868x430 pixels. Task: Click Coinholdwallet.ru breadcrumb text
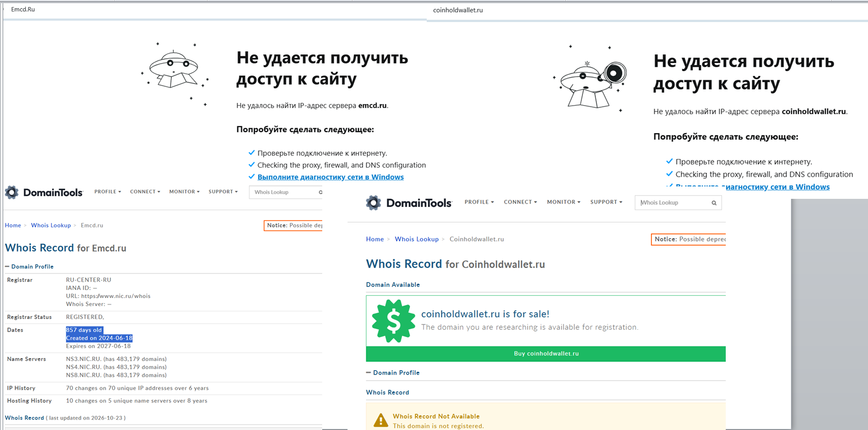click(x=477, y=239)
